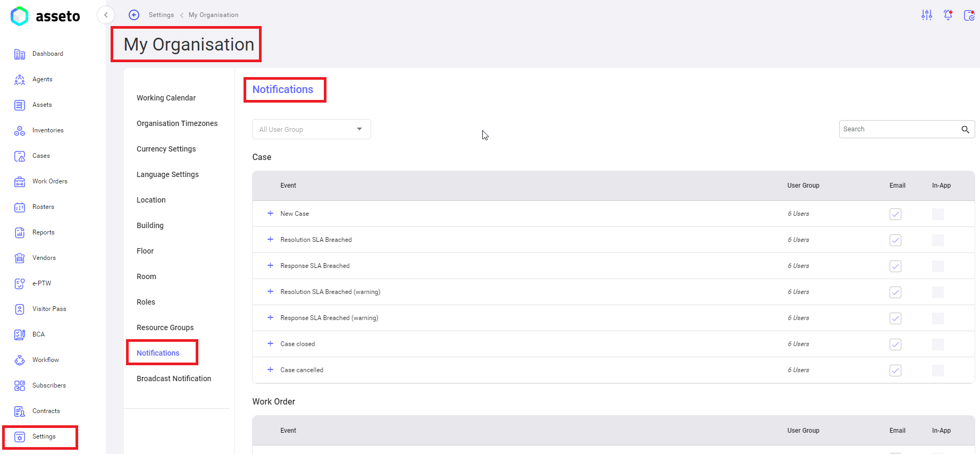Open the Resource Groups settings page
This screenshot has height=454, width=980.
[165, 327]
